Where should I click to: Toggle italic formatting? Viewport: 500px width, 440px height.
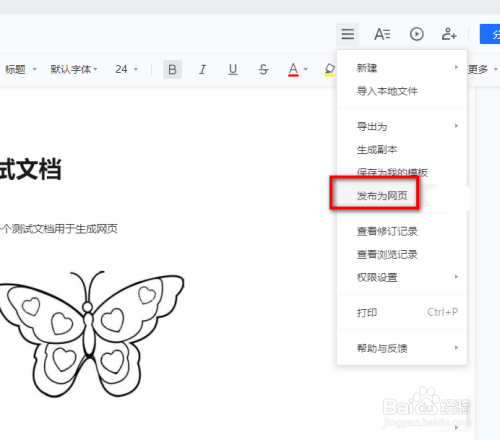click(202, 69)
